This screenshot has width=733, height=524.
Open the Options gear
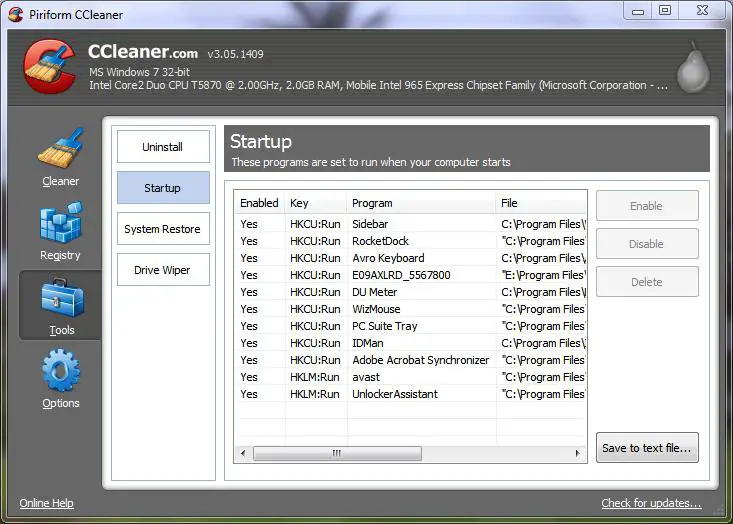pos(61,379)
